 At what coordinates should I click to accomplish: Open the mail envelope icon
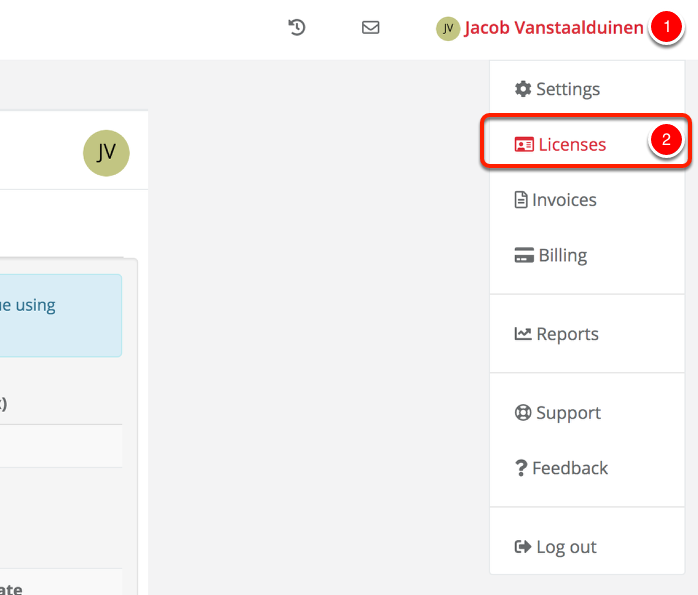click(x=370, y=28)
